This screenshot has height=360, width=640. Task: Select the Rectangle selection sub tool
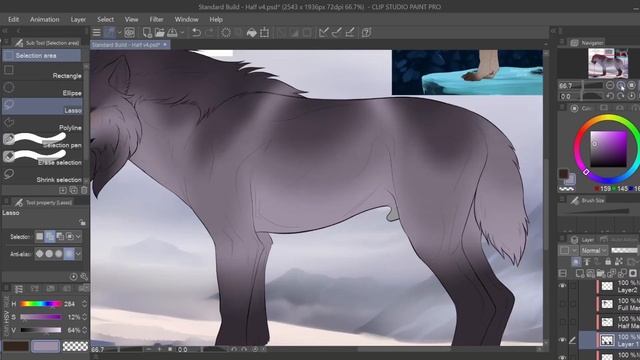click(42, 72)
